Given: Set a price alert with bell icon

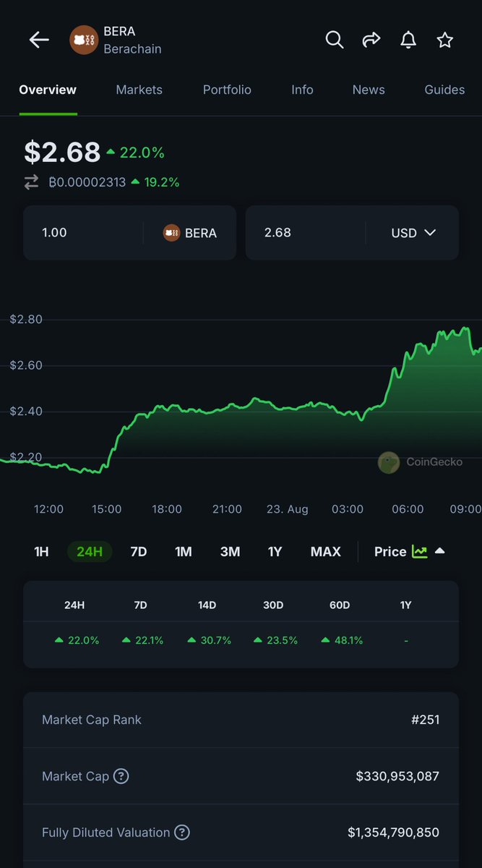Looking at the screenshot, I should pos(408,40).
